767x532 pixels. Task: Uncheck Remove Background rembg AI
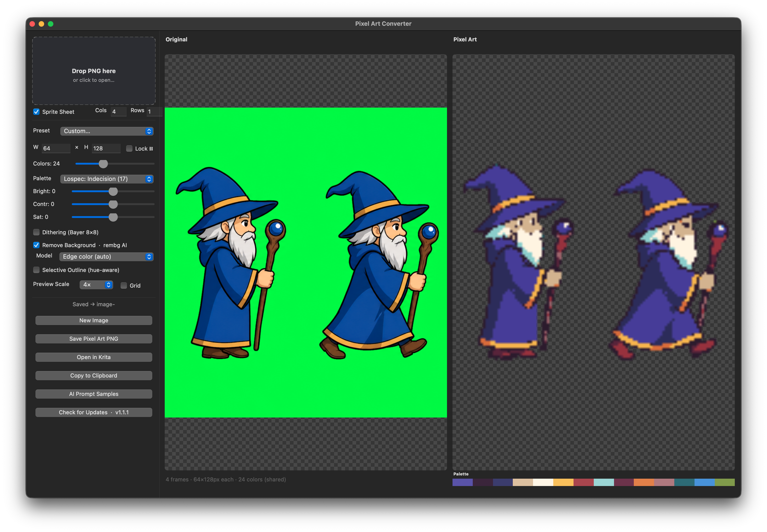click(36, 245)
